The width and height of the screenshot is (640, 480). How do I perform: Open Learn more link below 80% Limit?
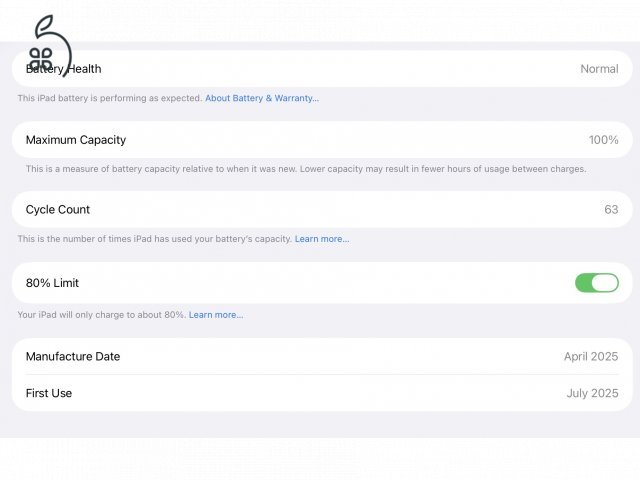[216, 315]
